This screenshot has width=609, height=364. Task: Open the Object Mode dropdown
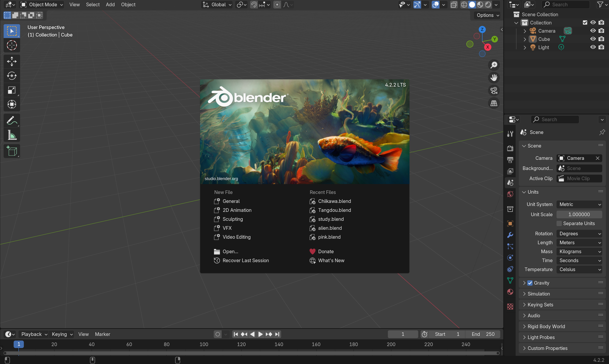[42, 5]
